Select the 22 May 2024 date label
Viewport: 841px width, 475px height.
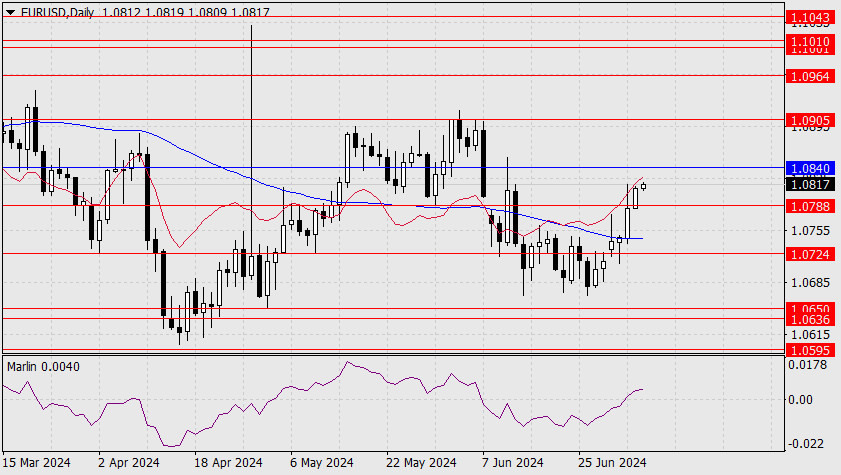pyautogui.click(x=421, y=463)
